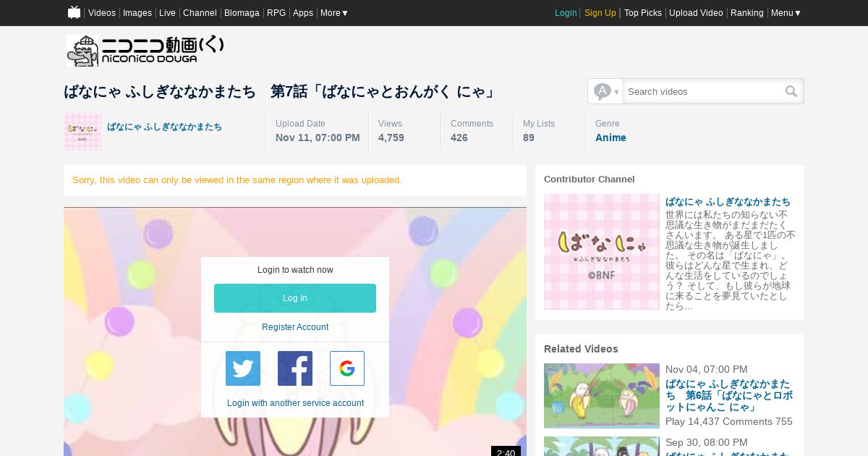This screenshot has width=868, height=456.
Task: Click the My Lists count 89
Action: tap(529, 138)
